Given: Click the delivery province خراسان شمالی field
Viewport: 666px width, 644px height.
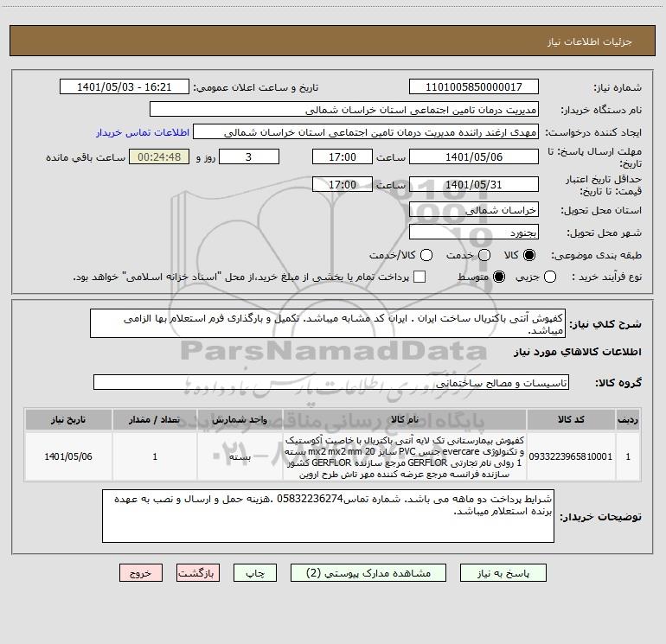Looking at the screenshot, I should 474,210.
